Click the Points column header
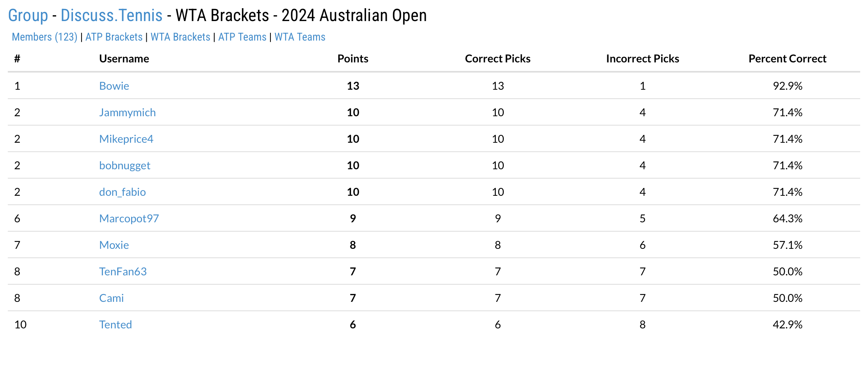 click(353, 58)
